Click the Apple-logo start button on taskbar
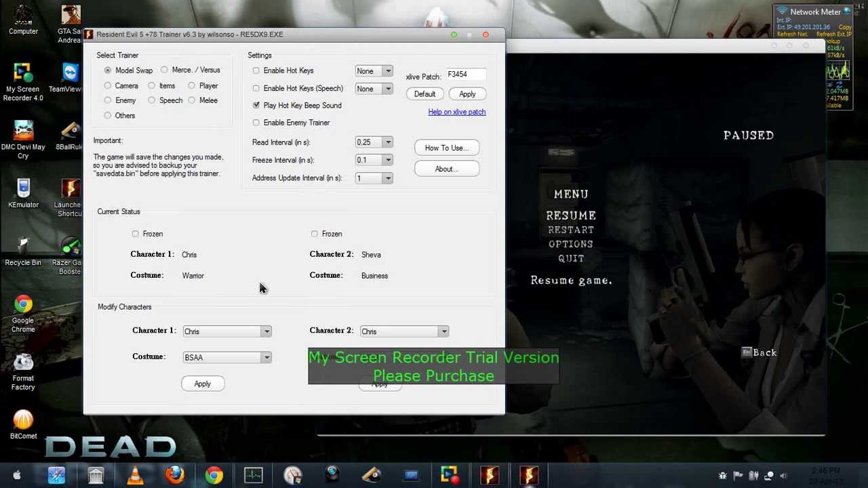This screenshot has height=488, width=868. tap(17, 475)
